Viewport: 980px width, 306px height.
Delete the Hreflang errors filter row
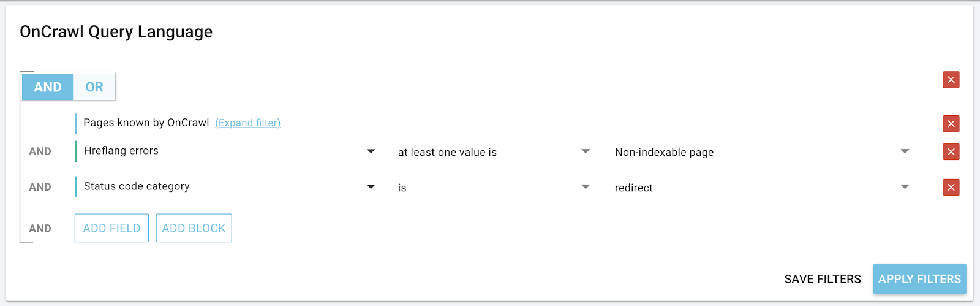[951, 152]
